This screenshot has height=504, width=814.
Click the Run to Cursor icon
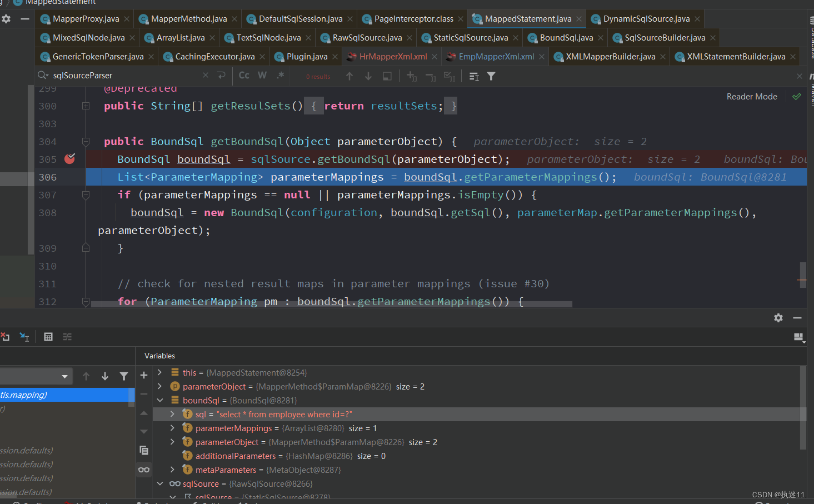(x=24, y=337)
